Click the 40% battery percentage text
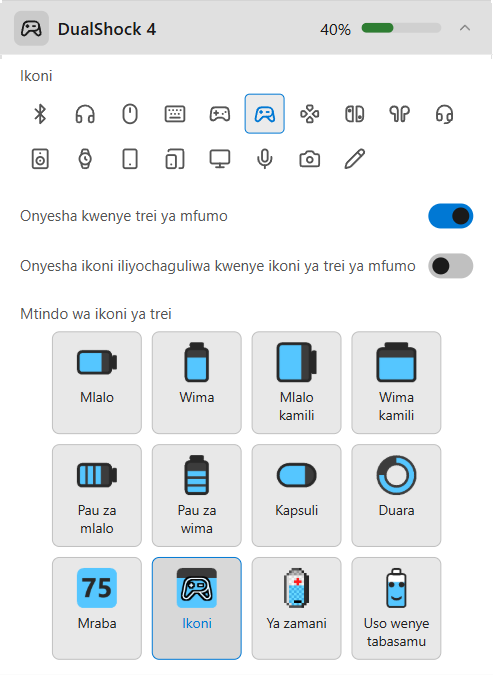 tap(335, 30)
